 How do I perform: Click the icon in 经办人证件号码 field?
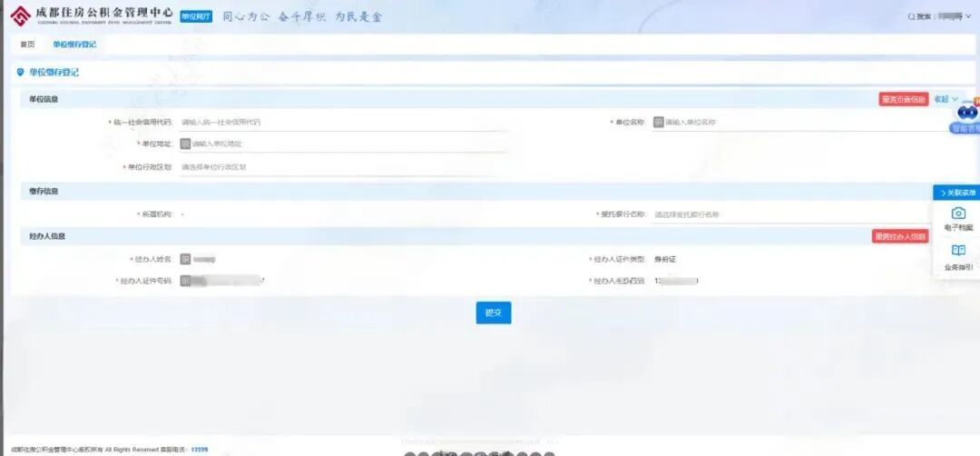pos(185,281)
